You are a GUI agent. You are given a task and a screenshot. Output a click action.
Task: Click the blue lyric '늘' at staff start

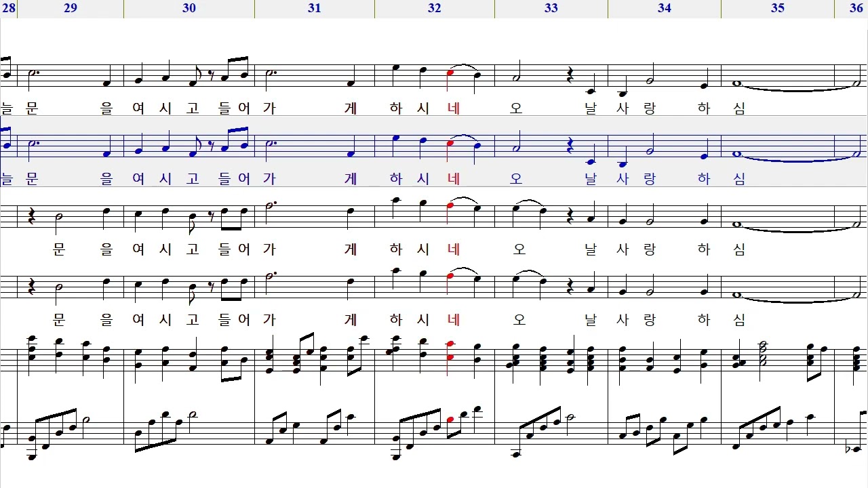coord(7,178)
